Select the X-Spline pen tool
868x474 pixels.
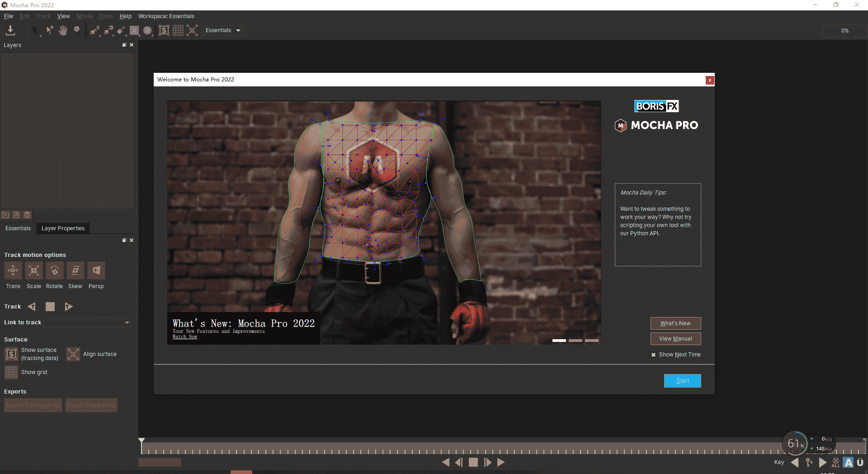pyautogui.click(x=94, y=30)
